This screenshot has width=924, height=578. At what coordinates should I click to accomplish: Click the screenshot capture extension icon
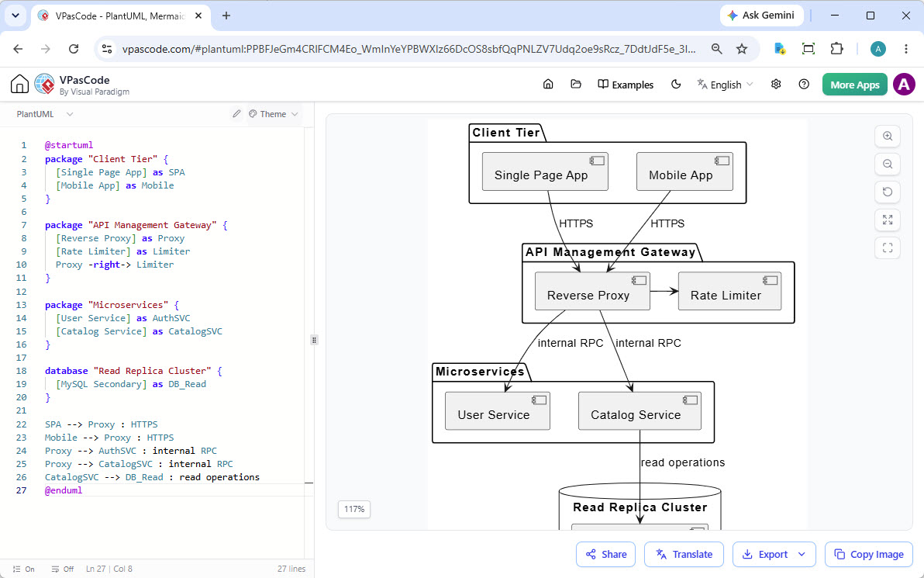click(x=808, y=49)
